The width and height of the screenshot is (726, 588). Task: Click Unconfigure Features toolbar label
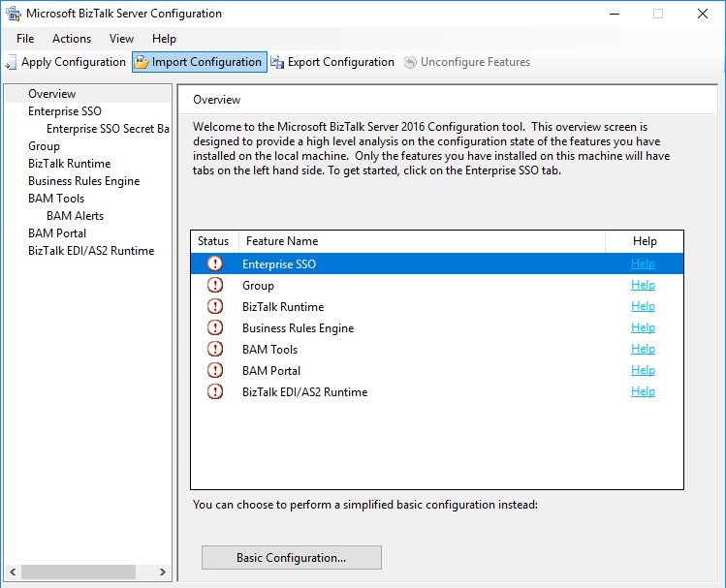point(476,62)
